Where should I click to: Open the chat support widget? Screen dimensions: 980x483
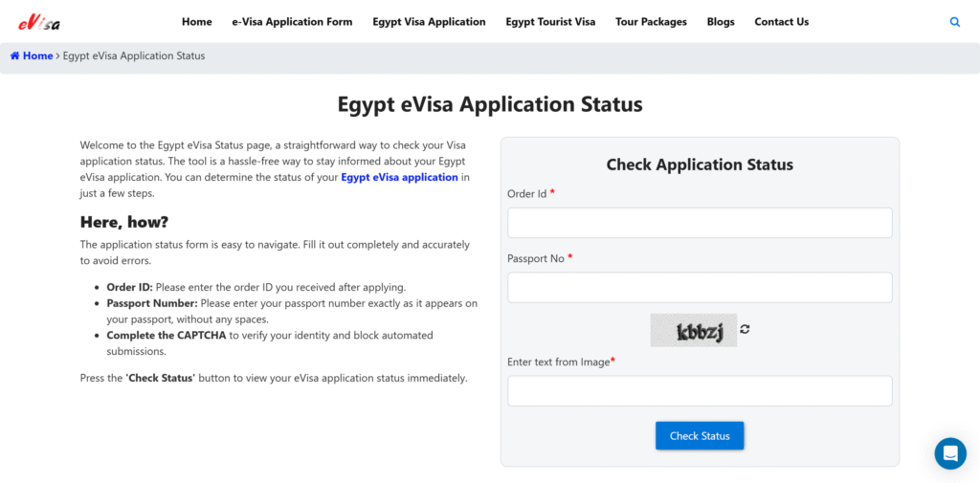pyautogui.click(x=950, y=453)
